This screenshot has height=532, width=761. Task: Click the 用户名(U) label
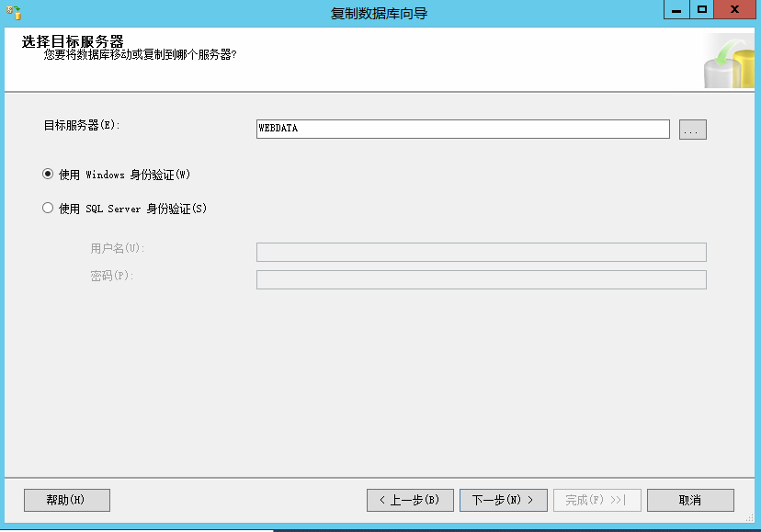click(x=118, y=248)
